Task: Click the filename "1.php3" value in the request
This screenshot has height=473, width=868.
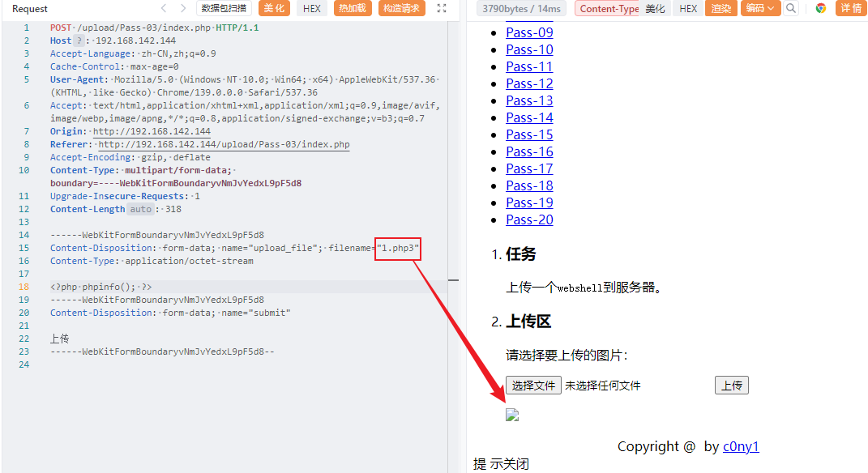Action: click(x=397, y=248)
